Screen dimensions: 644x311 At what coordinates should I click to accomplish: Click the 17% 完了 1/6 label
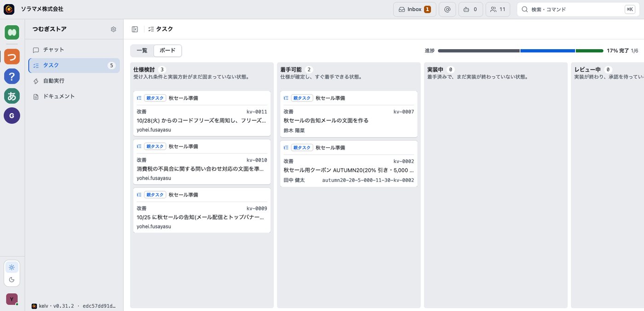click(x=622, y=51)
